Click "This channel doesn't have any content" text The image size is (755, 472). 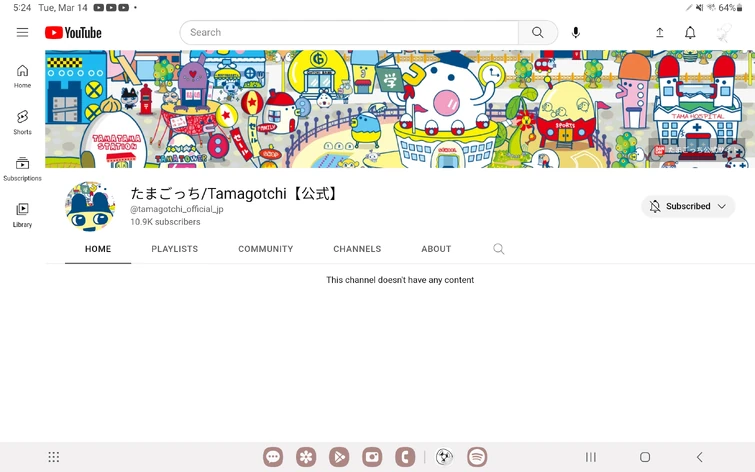click(x=400, y=280)
